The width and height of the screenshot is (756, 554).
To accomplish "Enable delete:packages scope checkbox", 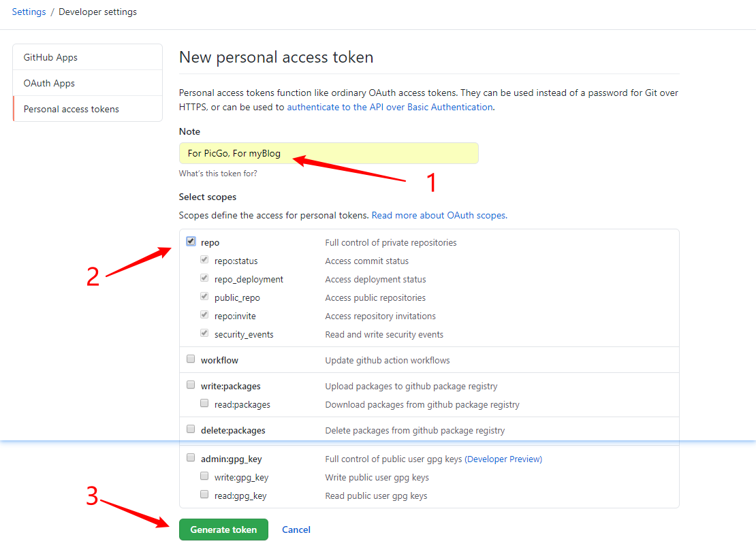I will [191, 429].
